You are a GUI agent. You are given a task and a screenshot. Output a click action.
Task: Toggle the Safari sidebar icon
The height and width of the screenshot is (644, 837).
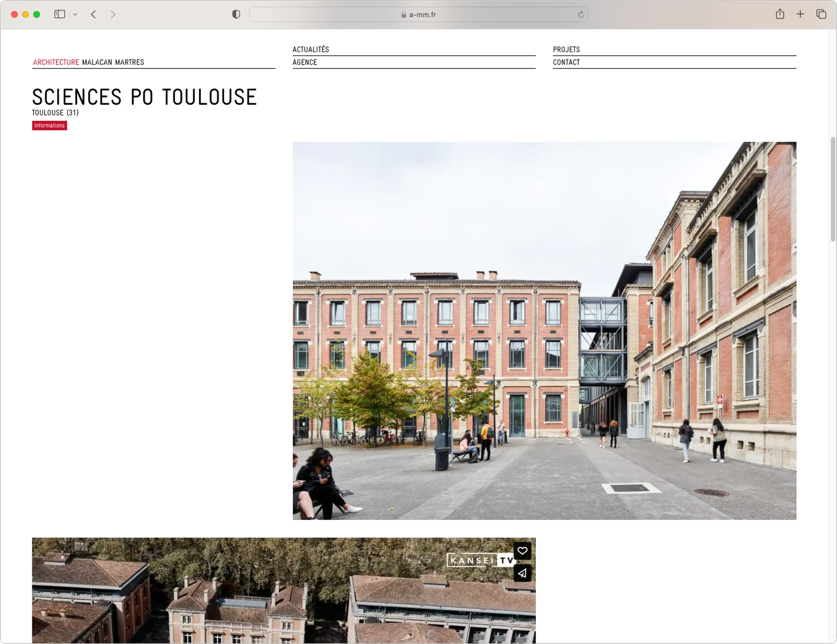pyautogui.click(x=59, y=14)
